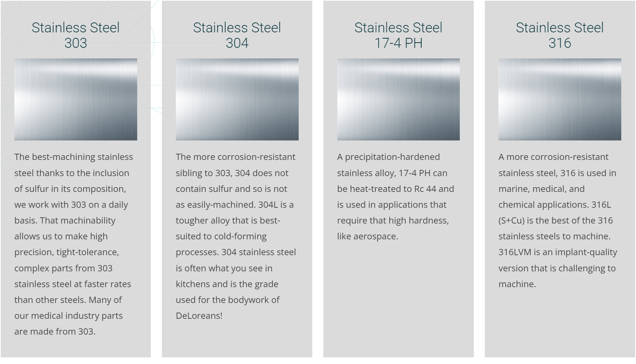Click the "kitchens and is the grade" line
The width and height of the screenshot is (636, 364).
227,284
